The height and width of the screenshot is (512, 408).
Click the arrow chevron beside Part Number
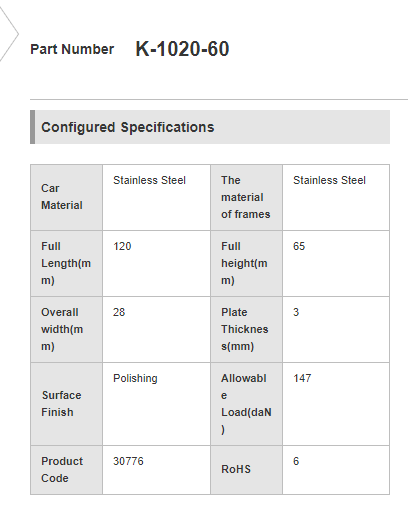[x=9, y=33]
